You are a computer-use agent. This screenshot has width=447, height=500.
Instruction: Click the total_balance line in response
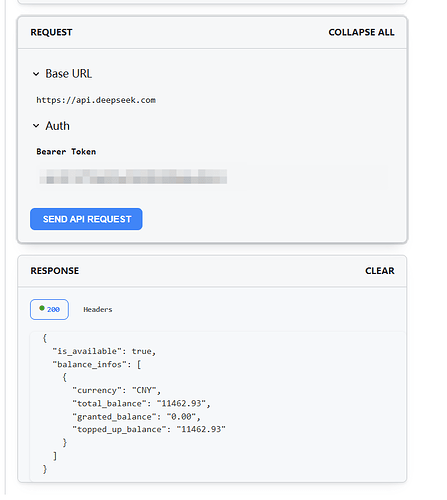141,404
